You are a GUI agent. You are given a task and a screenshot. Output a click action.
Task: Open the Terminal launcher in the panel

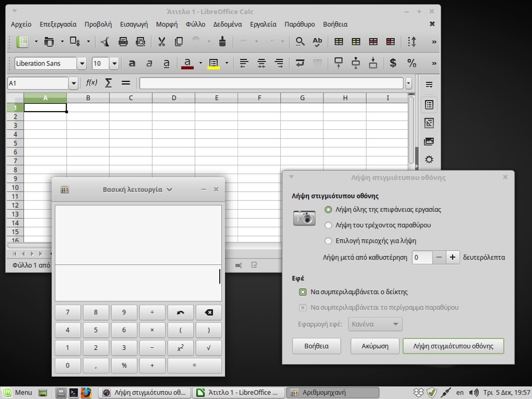point(73,393)
